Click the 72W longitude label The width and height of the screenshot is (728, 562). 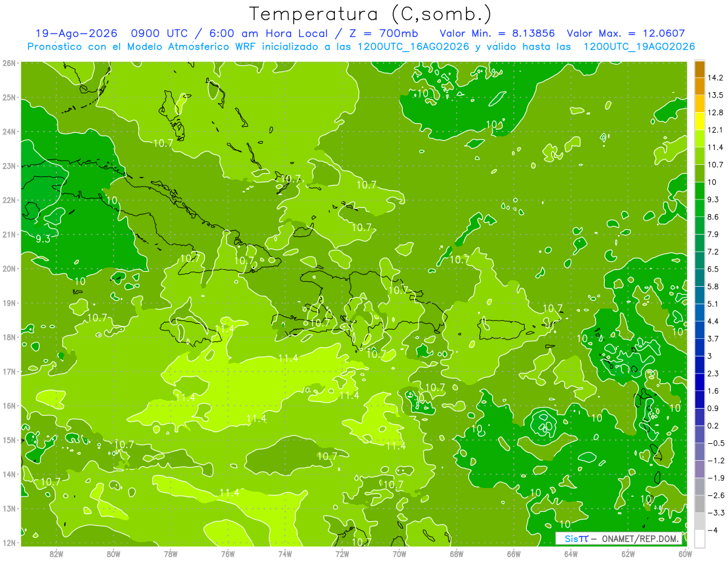(342, 554)
